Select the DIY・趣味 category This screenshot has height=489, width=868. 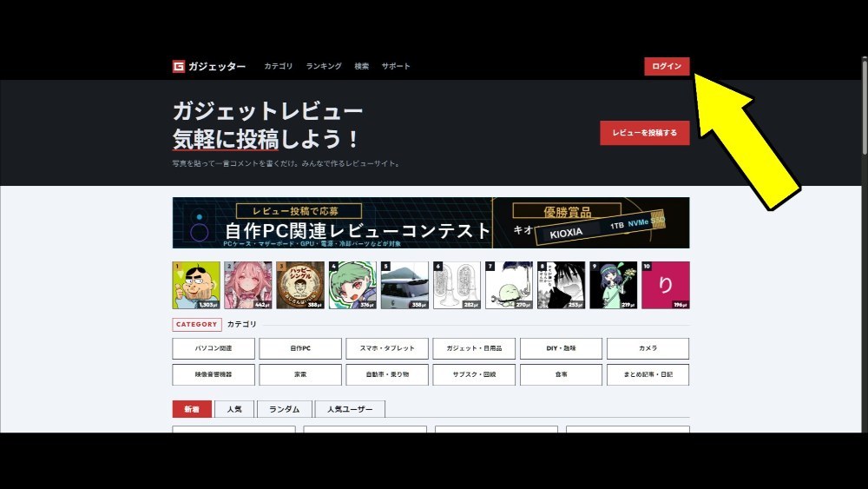click(x=561, y=348)
